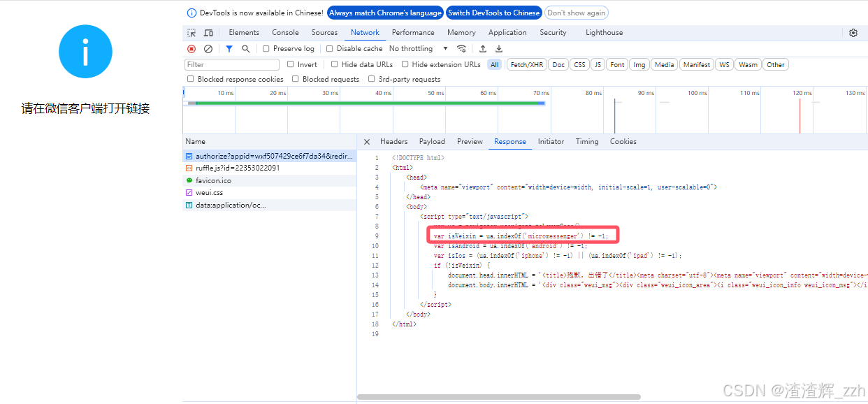
Task: Open the Security panel
Action: point(553,33)
